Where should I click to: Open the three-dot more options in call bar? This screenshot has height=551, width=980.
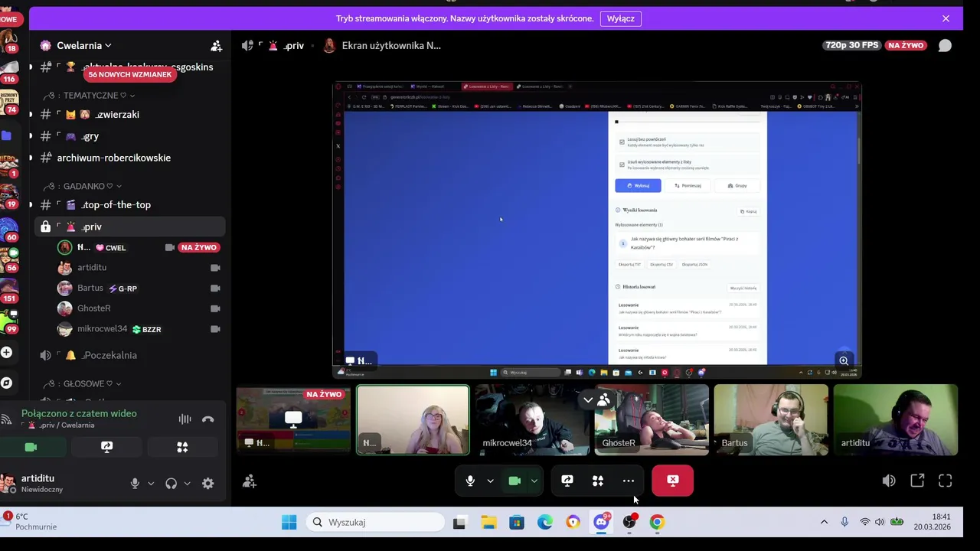(629, 481)
